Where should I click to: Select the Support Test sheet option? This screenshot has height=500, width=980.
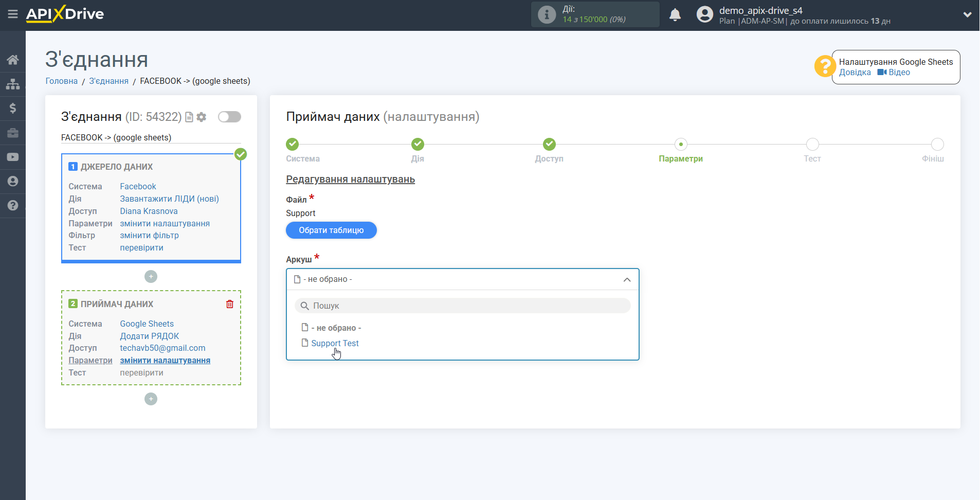pos(335,344)
